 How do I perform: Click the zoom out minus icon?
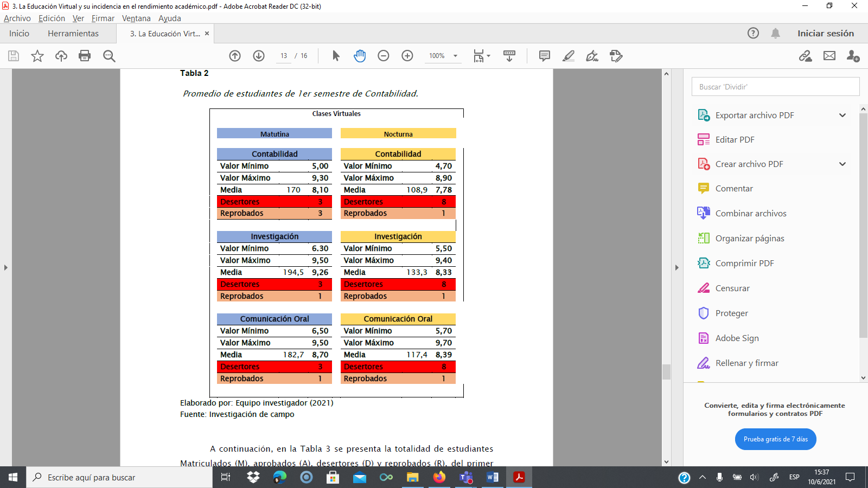pos(384,56)
